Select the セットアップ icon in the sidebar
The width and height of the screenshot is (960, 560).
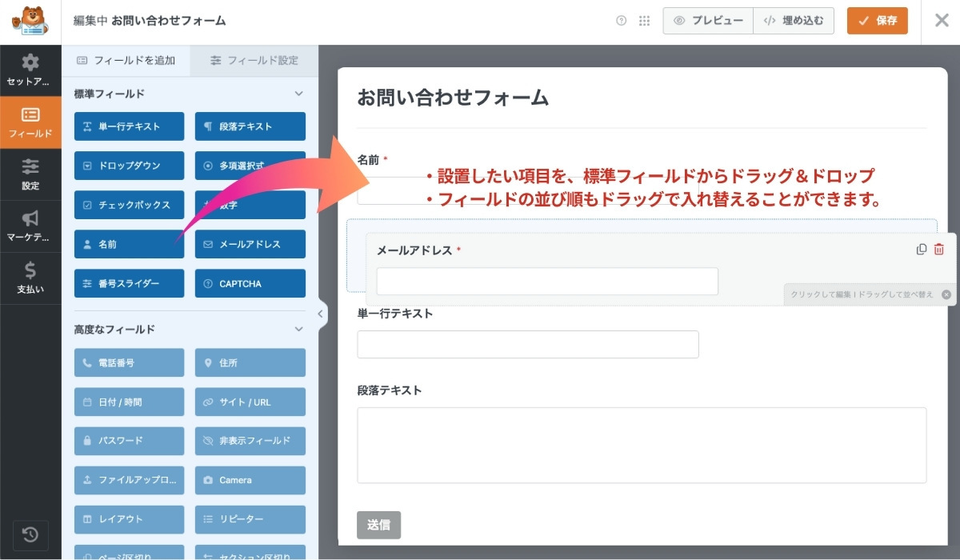pos(30,71)
